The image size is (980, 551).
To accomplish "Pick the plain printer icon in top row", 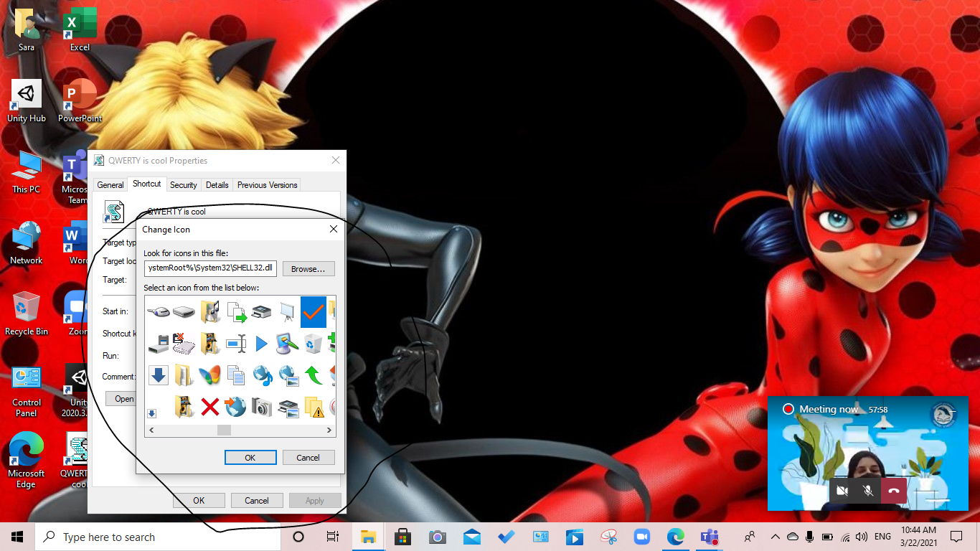I will coord(261,311).
